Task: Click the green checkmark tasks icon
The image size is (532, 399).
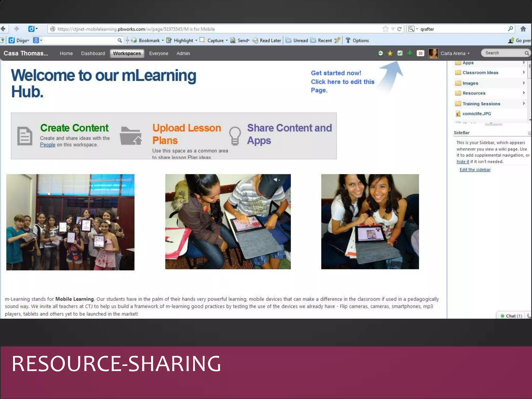Action: 400,53
